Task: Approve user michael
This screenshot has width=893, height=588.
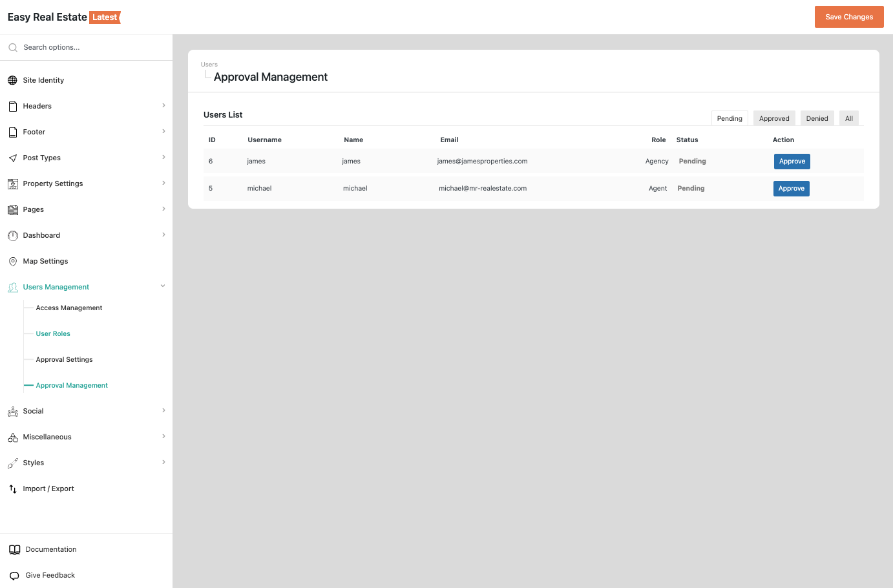Action: pos(791,189)
